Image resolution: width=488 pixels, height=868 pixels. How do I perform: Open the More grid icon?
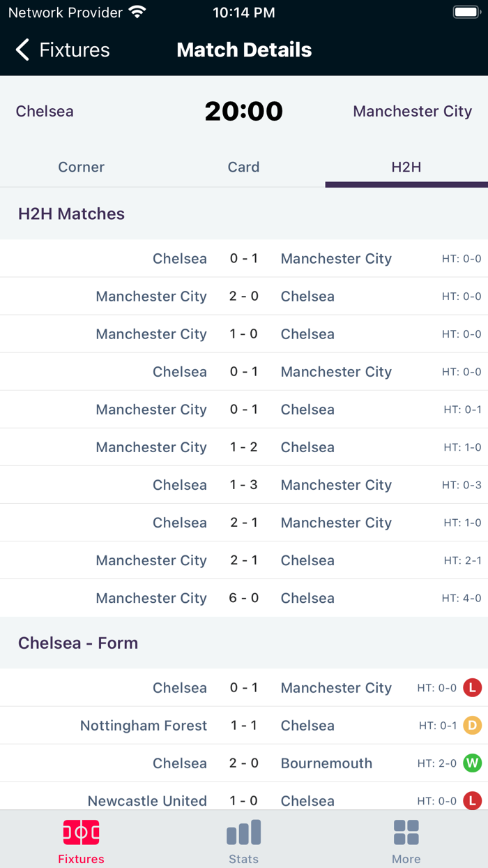[x=406, y=832]
